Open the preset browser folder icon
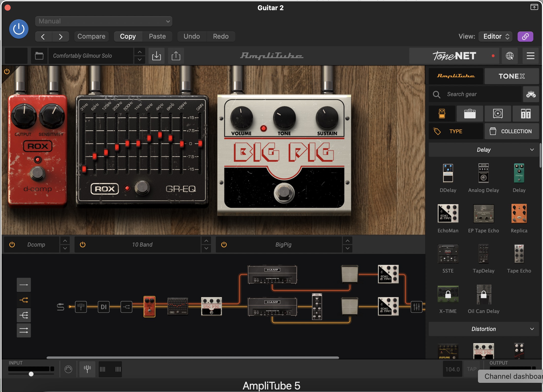This screenshot has height=392, width=543. click(39, 56)
